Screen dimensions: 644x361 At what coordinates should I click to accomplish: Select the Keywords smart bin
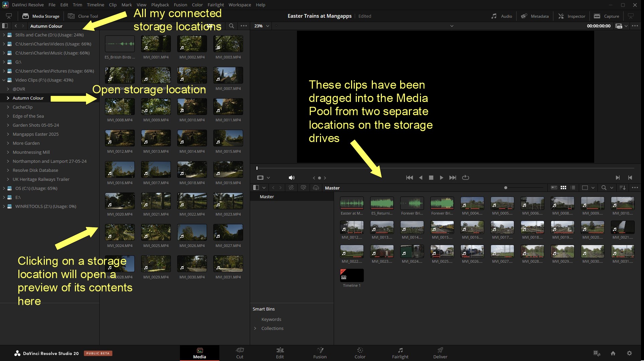pyautogui.click(x=271, y=319)
